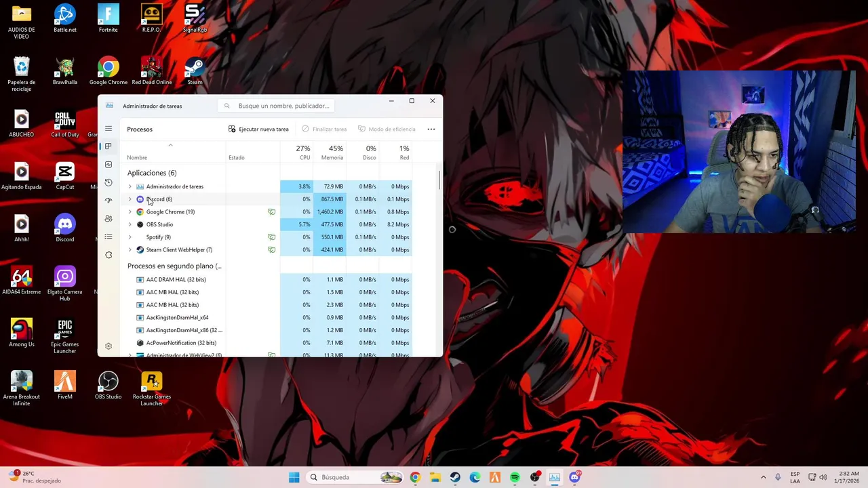Screen dimensions: 868x488
Task: Click the three-dot more options button
Action: [x=431, y=129]
